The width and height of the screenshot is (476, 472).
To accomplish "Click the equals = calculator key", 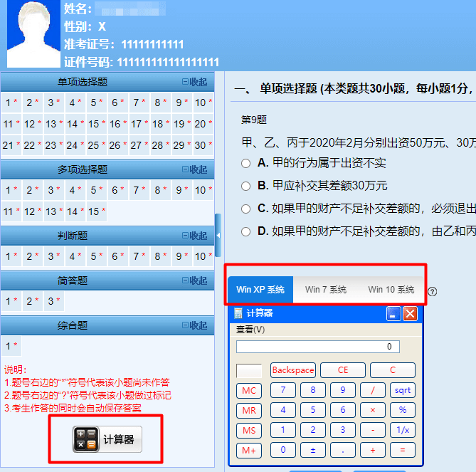I will pyautogui.click(x=403, y=450).
